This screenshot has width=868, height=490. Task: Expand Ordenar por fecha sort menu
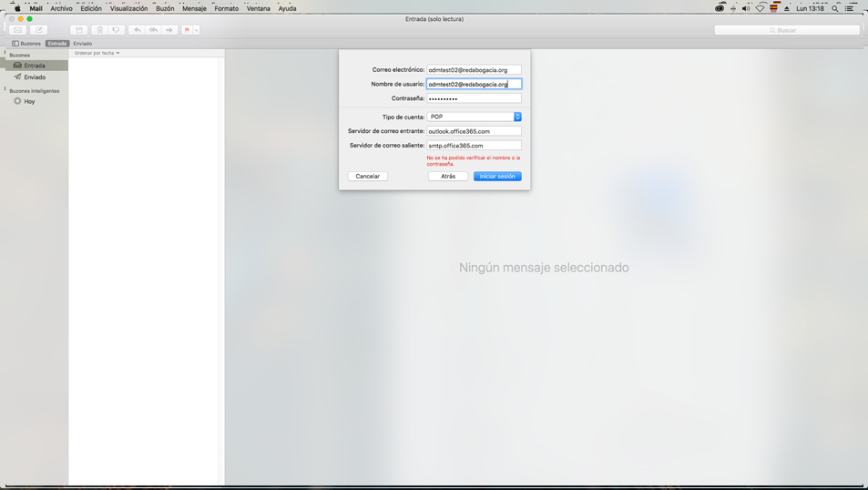click(97, 53)
